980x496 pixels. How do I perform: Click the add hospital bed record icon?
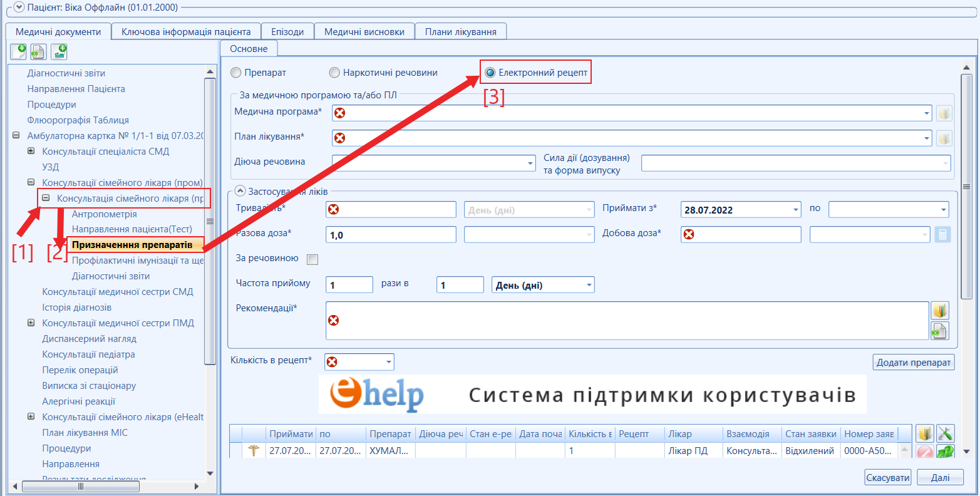tap(59, 51)
